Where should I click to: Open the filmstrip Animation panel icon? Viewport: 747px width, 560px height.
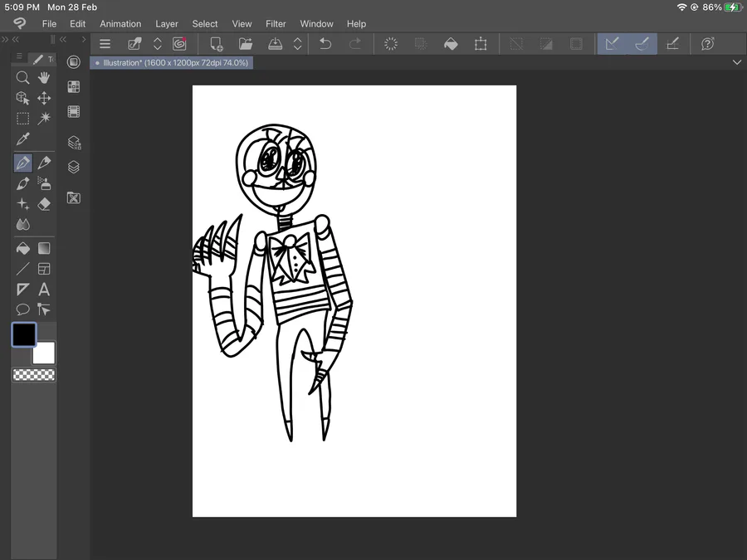tap(73, 112)
